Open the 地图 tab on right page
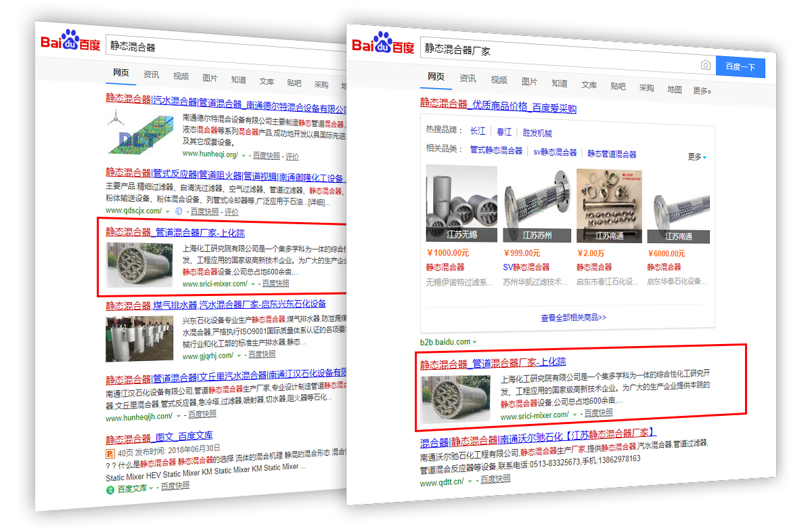 coord(674,89)
